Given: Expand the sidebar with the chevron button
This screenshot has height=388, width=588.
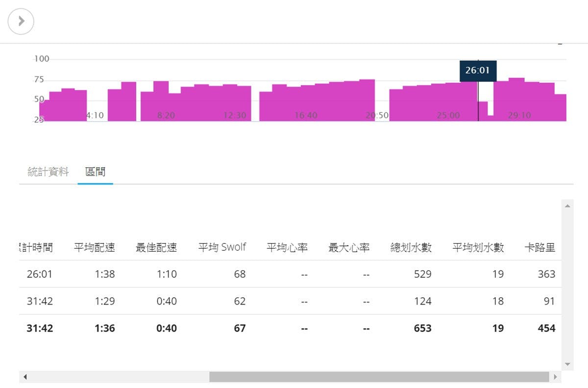Looking at the screenshot, I should pos(21,21).
